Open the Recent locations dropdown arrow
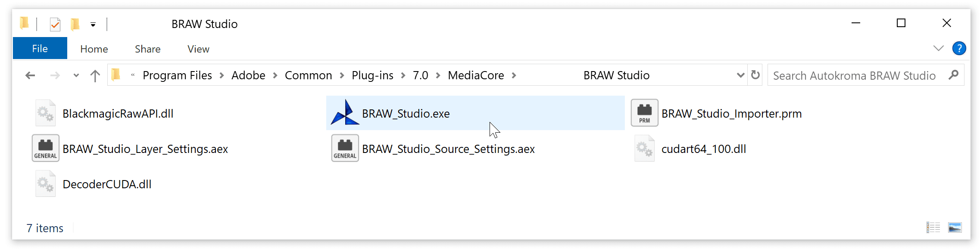The height and width of the screenshot is (249, 980). (76, 75)
